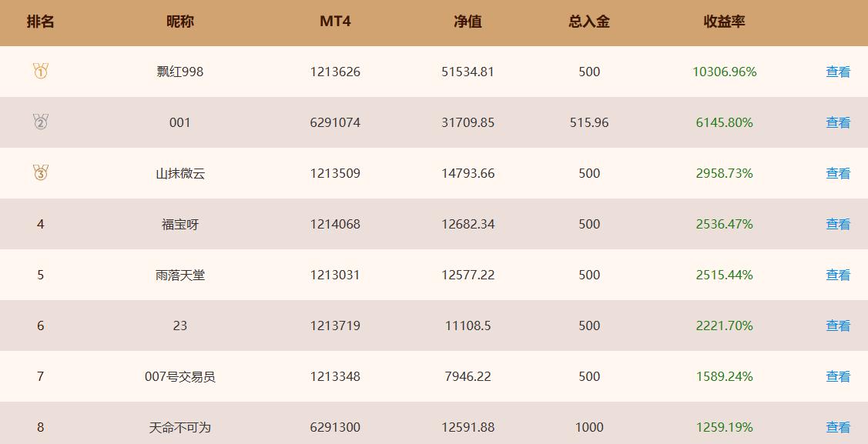This screenshot has width=868, height=444.
Task: View details of 山抹微云 via 查看
Action: pyautogui.click(x=837, y=174)
